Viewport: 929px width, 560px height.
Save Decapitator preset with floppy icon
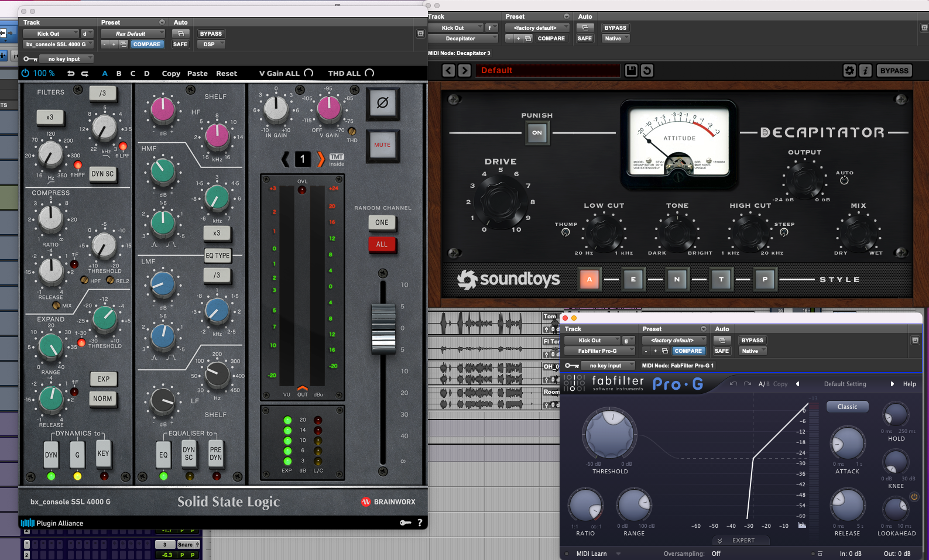click(x=631, y=71)
